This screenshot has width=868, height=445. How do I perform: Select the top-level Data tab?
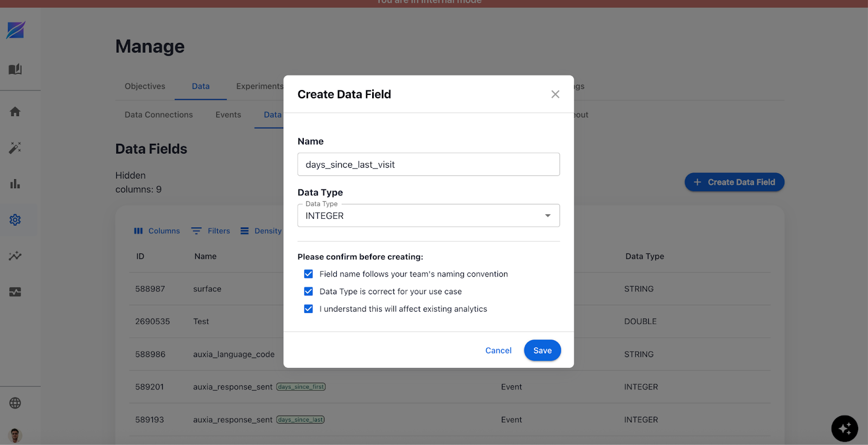pos(201,86)
